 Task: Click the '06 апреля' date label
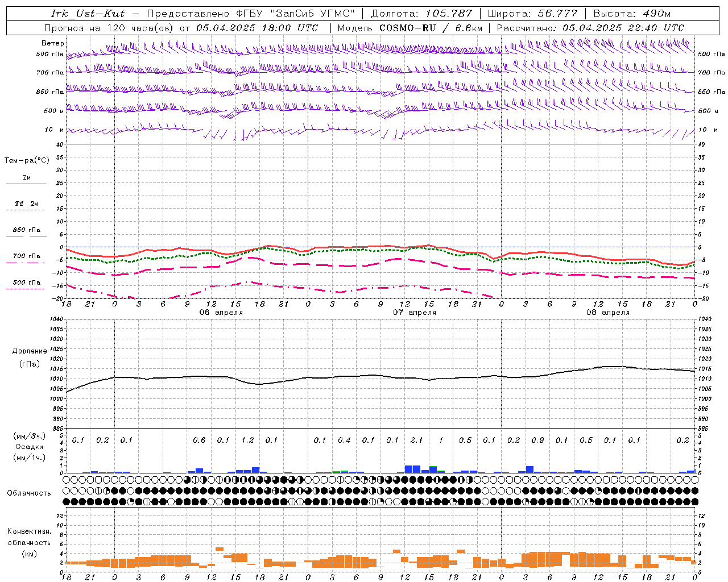221,313
